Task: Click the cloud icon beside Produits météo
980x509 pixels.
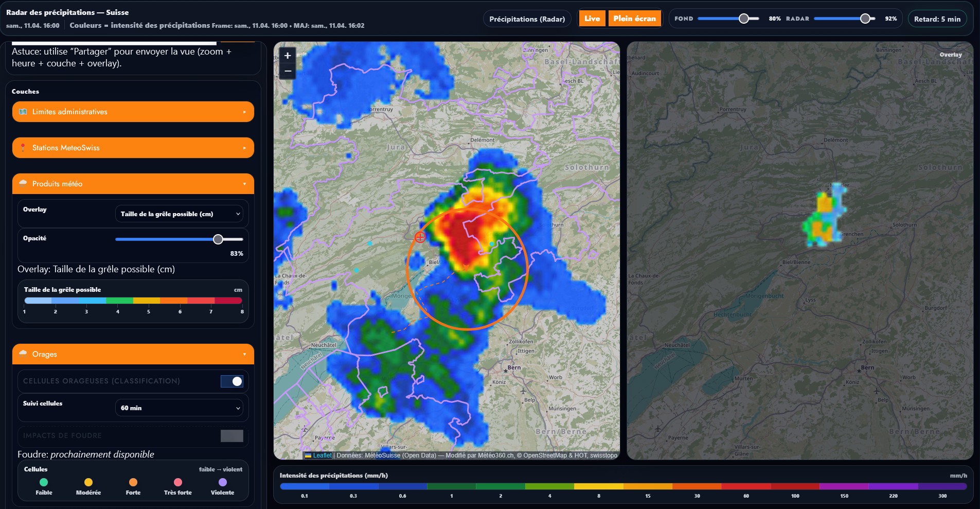Action: (23, 183)
